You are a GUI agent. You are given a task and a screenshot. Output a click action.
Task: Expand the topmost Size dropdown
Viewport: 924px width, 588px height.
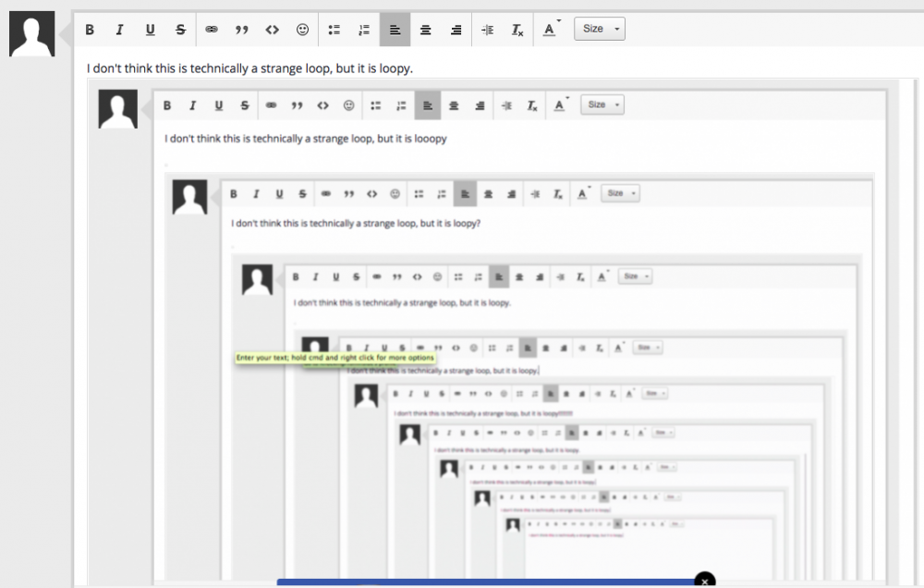point(599,29)
